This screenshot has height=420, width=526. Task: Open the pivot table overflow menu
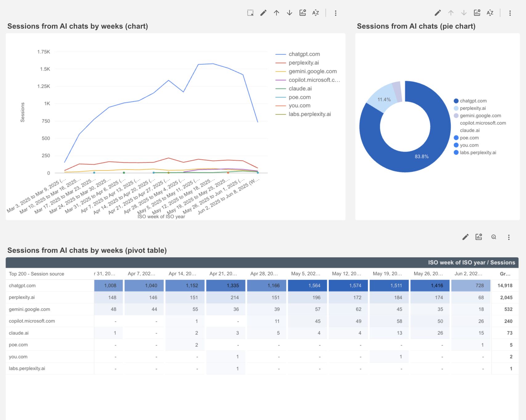(508, 237)
